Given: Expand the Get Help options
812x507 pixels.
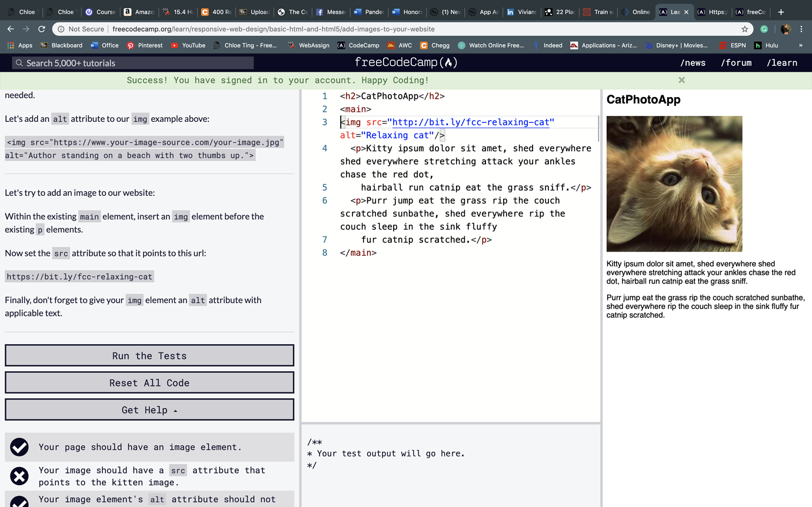Looking at the screenshot, I should point(149,409).
